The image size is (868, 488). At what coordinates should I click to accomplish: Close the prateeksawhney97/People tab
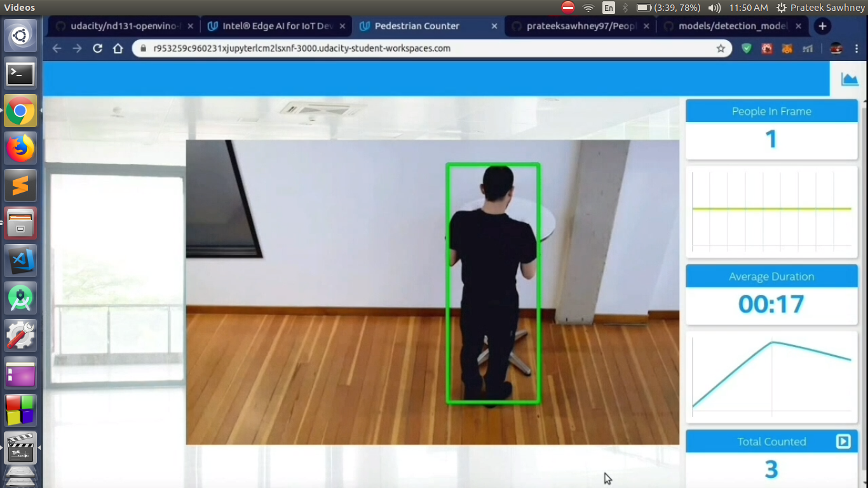pos(647,26)
